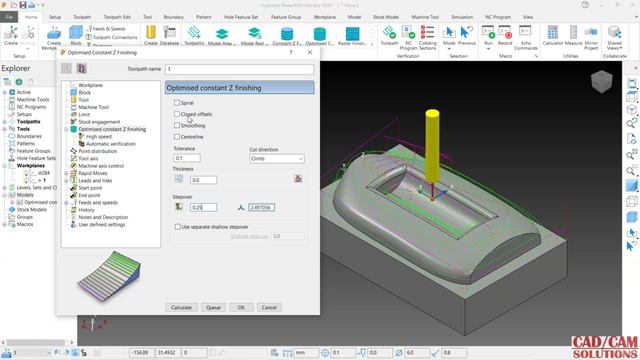This screenshot has width=640, height=360.
Task: Open the Simulation ribbon tab
Action: pos(462,17)
